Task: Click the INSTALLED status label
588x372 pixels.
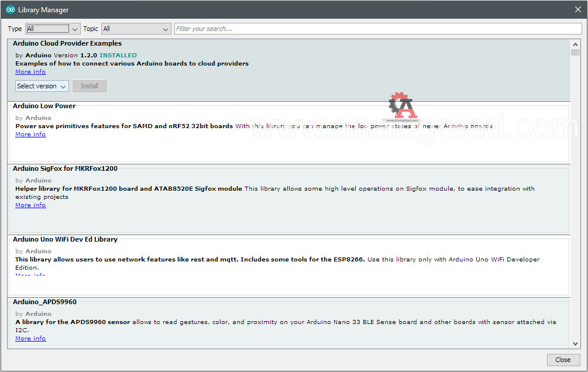Action: point(118,56)
